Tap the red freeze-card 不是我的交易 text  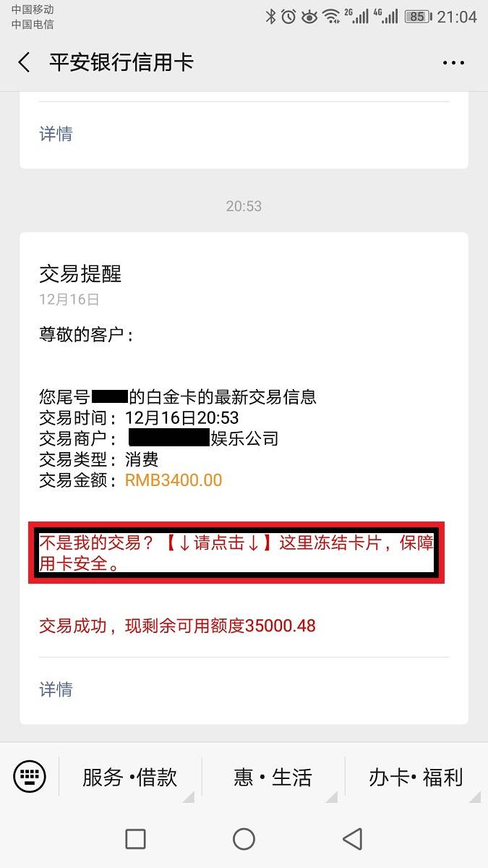[x=236, y=553]
